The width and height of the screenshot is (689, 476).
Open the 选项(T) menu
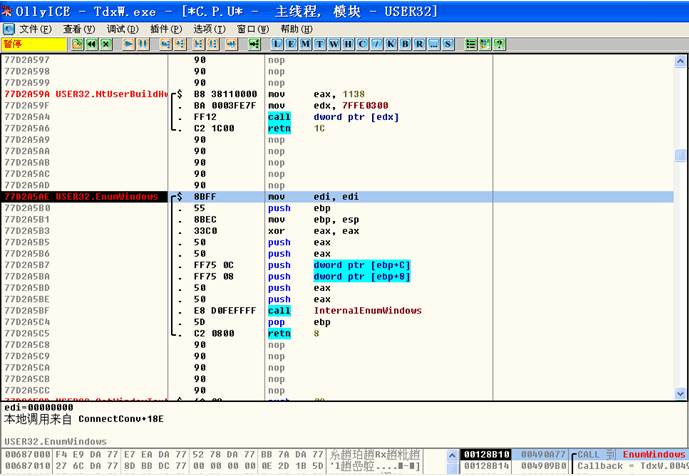coord(210,29)
